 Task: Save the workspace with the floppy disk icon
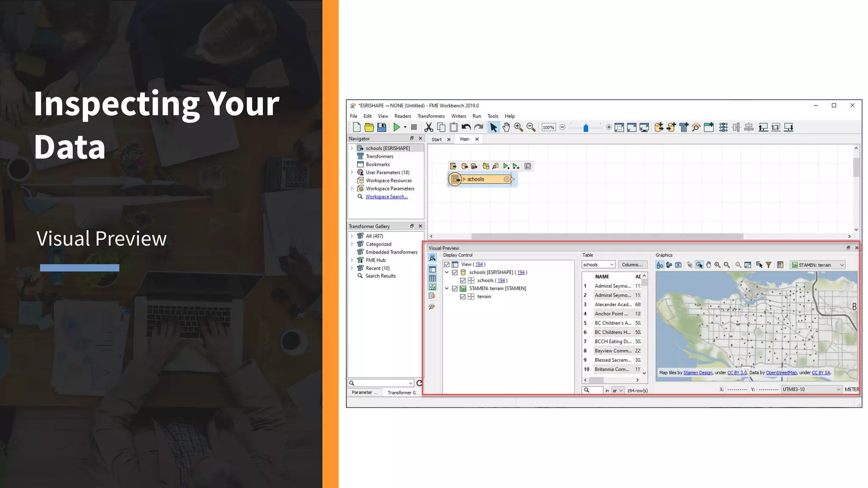tap(381, 128)
